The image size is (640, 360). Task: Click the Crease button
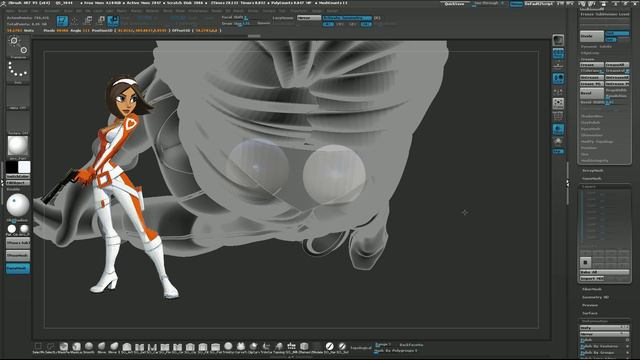[592, 65]
